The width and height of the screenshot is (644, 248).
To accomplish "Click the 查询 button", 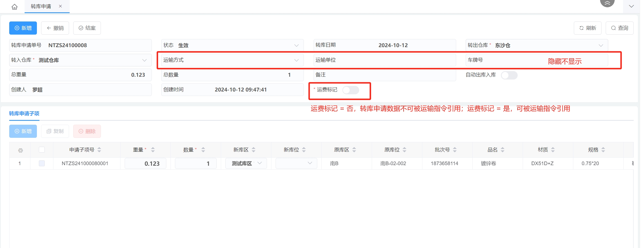I will pos(619,28).
